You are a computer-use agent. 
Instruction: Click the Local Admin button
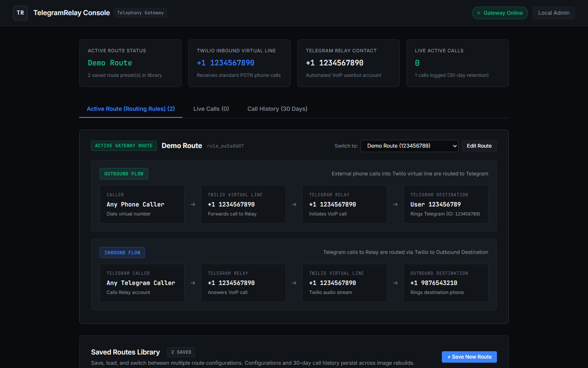point(554,13)
